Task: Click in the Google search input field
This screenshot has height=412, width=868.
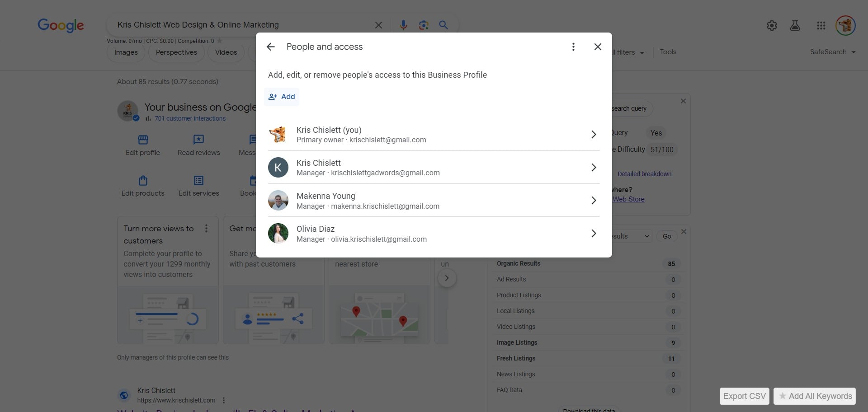Action: (240, 25)
